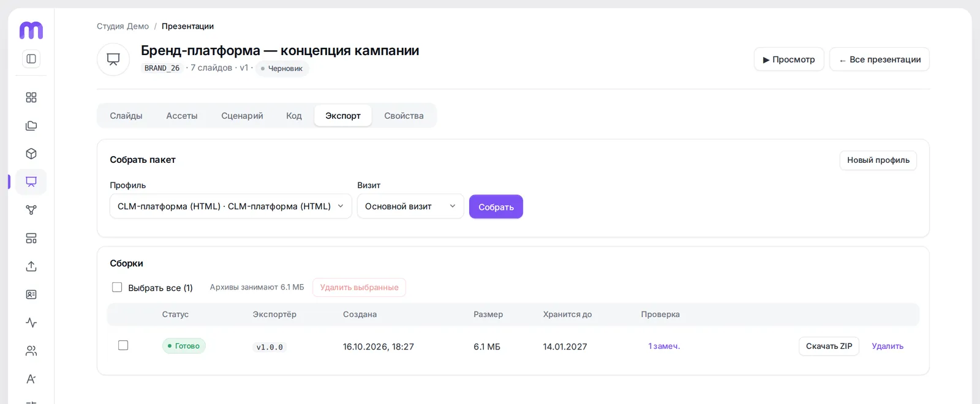Click the Студия Демо breadcrumb
Image resolution: width=980 pixels, height=404 pixels.
(x=123, y=26)
